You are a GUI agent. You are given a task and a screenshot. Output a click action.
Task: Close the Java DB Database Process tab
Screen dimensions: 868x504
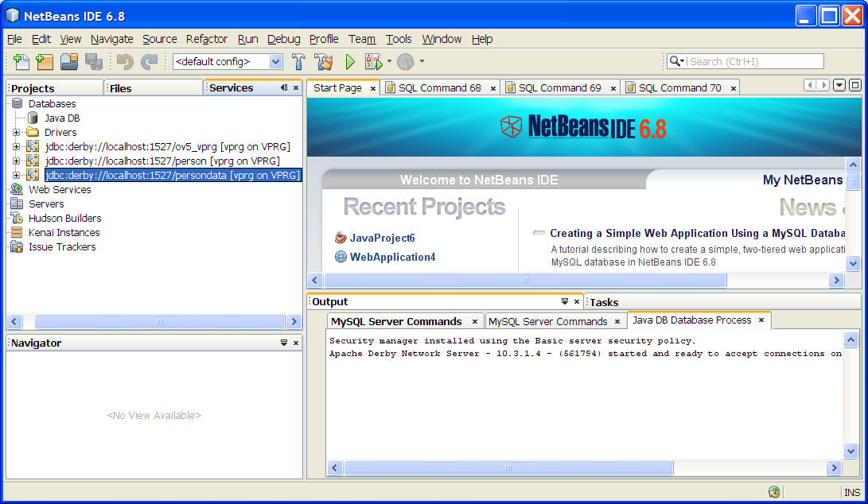pyautogui.click(x=761, y=320)
